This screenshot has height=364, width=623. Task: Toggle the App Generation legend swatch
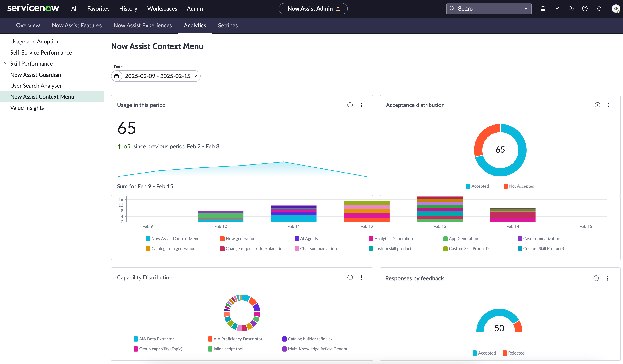[446, 238]
